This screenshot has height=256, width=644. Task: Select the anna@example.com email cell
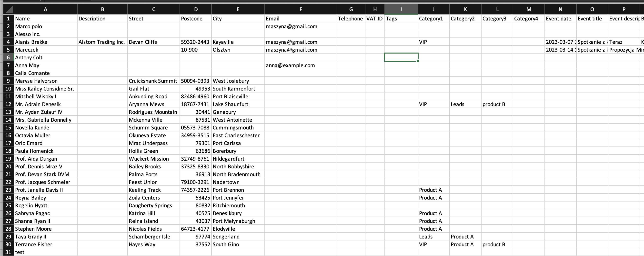coord(301,65)
